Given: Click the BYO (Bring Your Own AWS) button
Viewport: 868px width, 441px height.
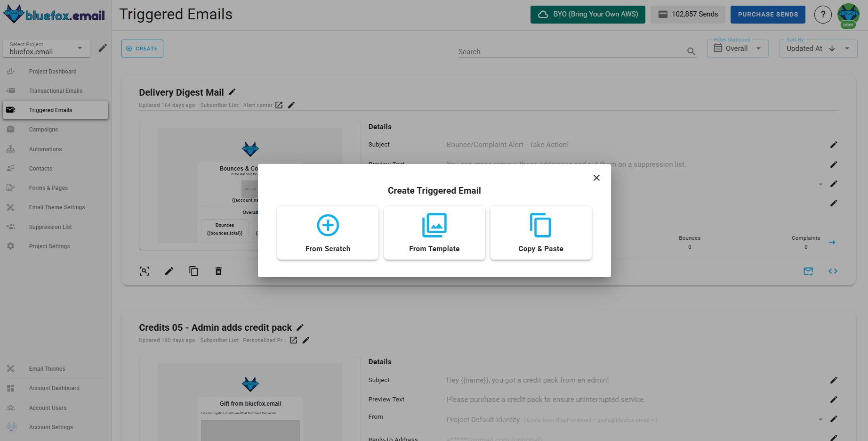Looking at the screenshot, I should (587, 14).
